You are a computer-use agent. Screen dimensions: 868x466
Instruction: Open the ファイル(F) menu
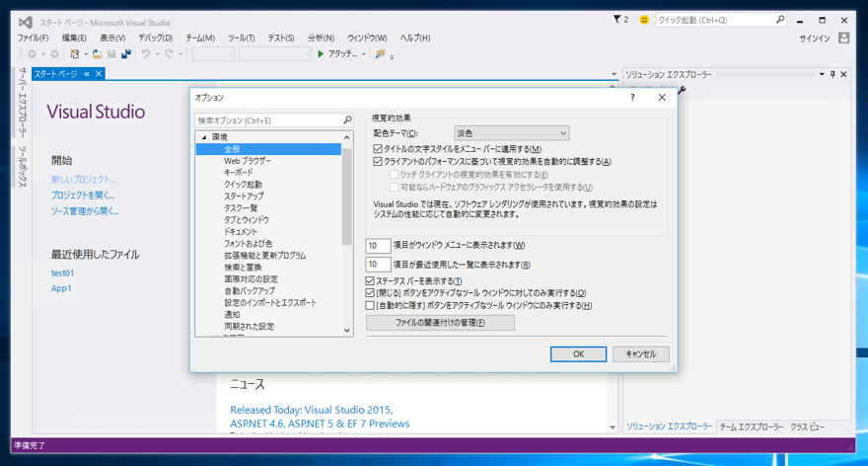(x=33, y=38)
